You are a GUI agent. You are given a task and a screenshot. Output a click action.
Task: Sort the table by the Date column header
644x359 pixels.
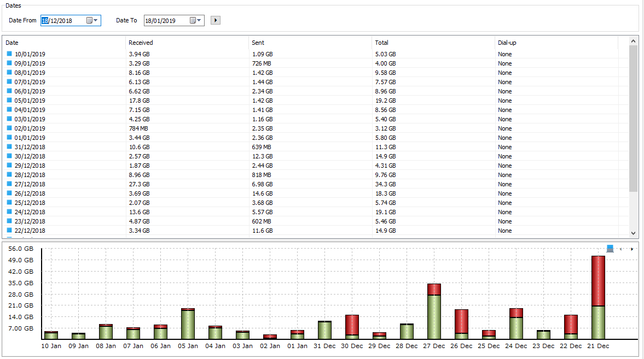(63, 43)
